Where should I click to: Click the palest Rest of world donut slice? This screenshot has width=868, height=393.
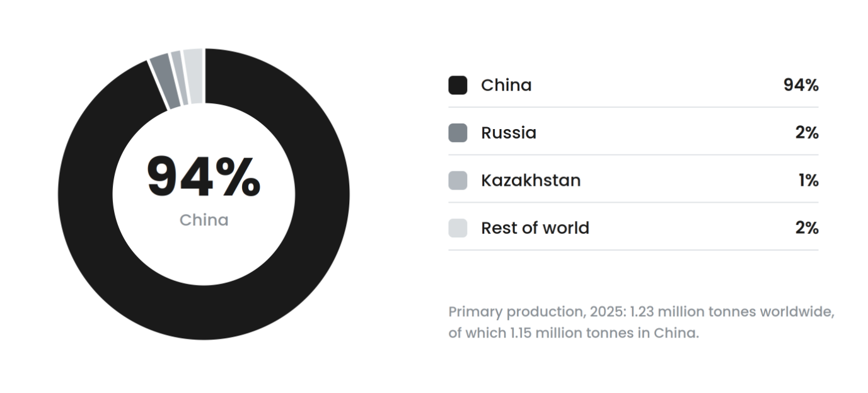(x=195, y=76)
